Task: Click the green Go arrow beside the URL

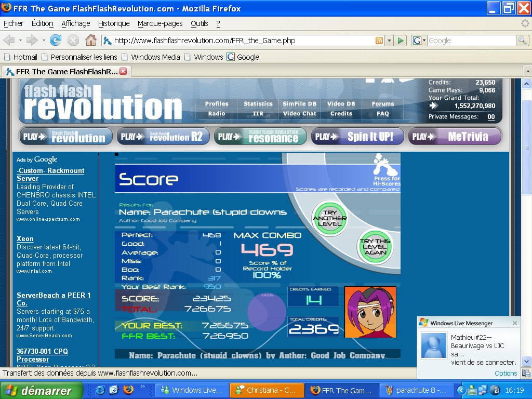Action: click(x=401, y=41)
